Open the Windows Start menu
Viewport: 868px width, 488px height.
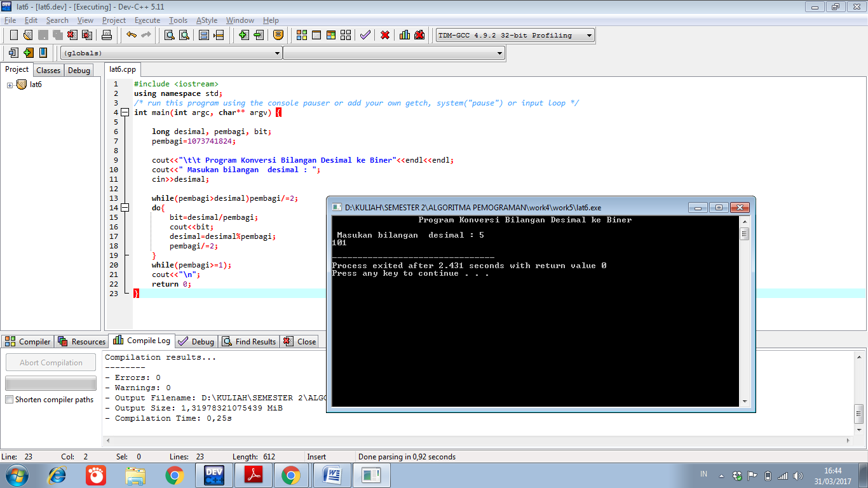(17, 475)
